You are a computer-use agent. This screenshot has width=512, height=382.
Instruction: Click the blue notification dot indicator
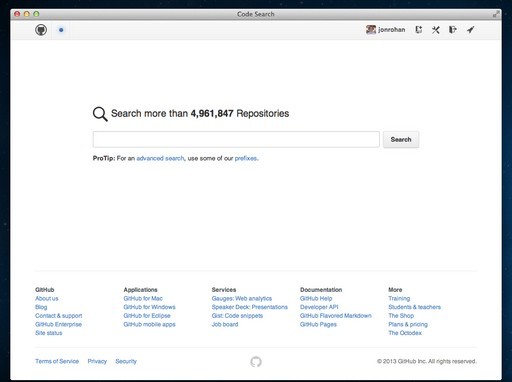(61, 30)
